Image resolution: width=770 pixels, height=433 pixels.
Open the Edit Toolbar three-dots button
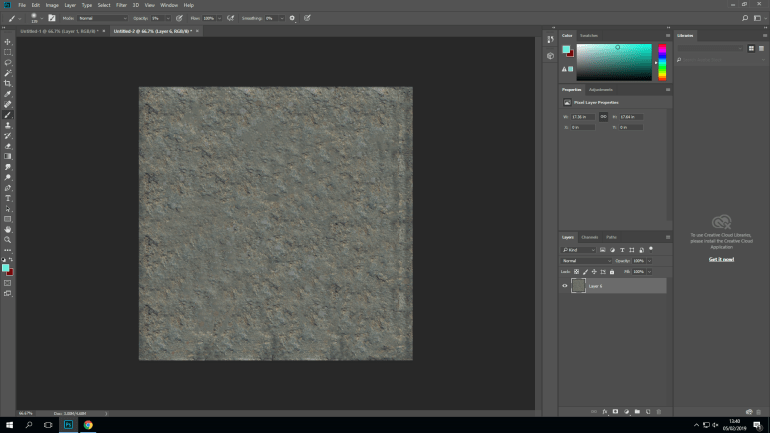(8, 250)
